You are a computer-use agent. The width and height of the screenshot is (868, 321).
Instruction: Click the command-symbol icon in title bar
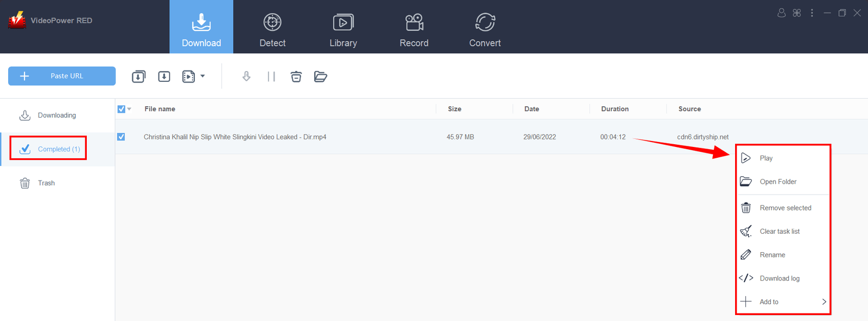pyautogui.click(x=797, y=12)
